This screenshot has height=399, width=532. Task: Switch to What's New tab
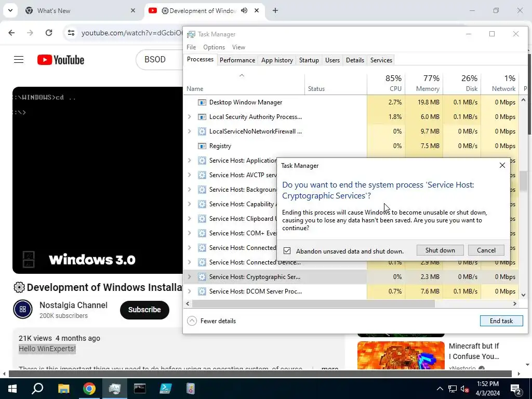81,10
